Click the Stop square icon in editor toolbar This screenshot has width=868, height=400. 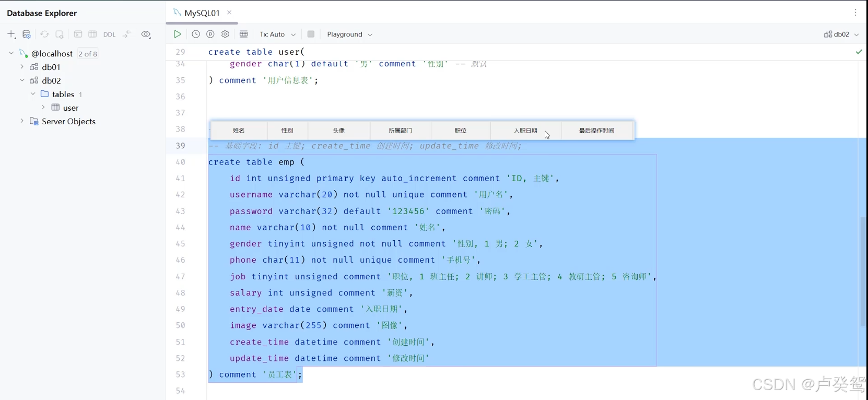coord(311,34)
